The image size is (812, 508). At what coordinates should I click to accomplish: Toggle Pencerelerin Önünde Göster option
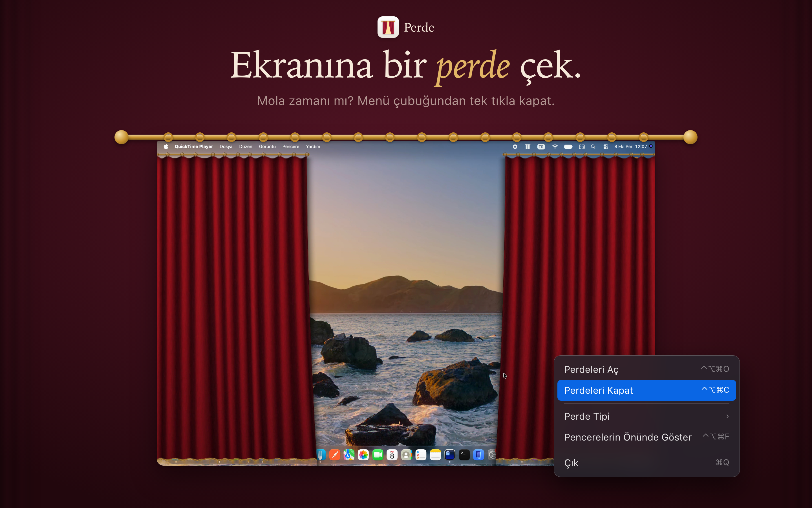click(x=646, y=437)
